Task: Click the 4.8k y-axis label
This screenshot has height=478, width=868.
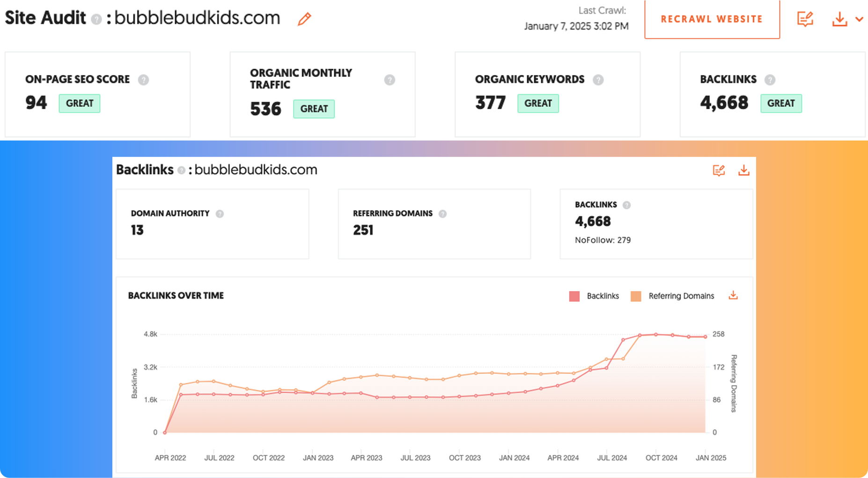Action: (150, 334)
